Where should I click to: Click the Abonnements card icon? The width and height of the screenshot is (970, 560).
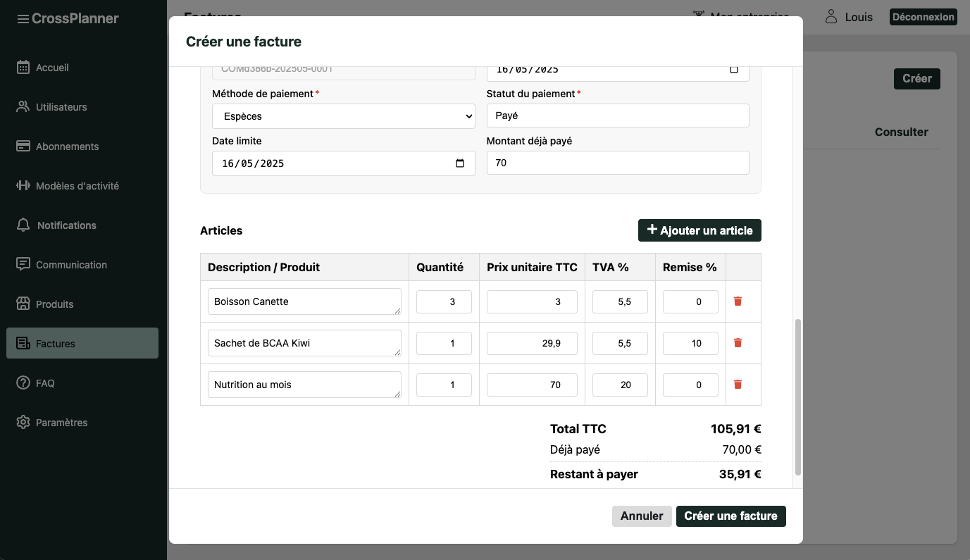(23, 147)
